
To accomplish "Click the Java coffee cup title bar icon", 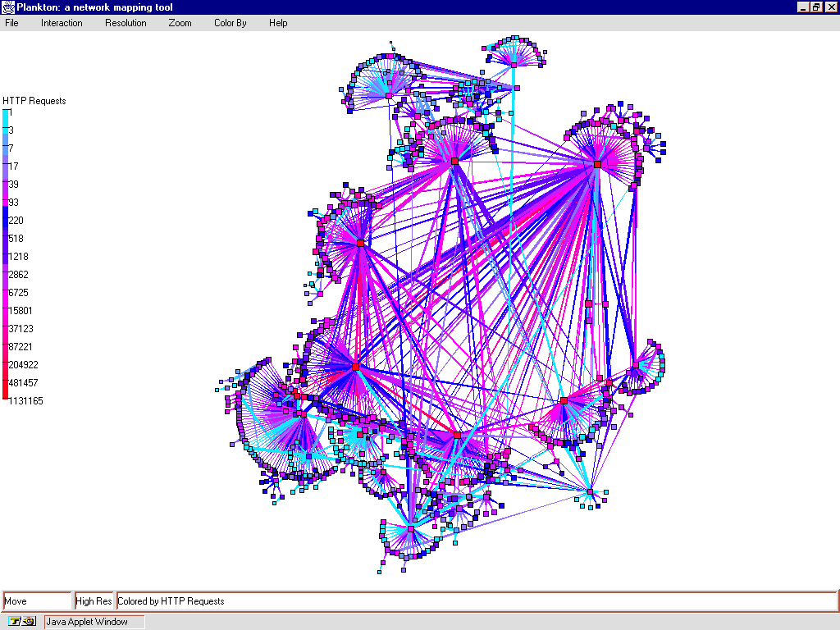I will coord(7,7).
